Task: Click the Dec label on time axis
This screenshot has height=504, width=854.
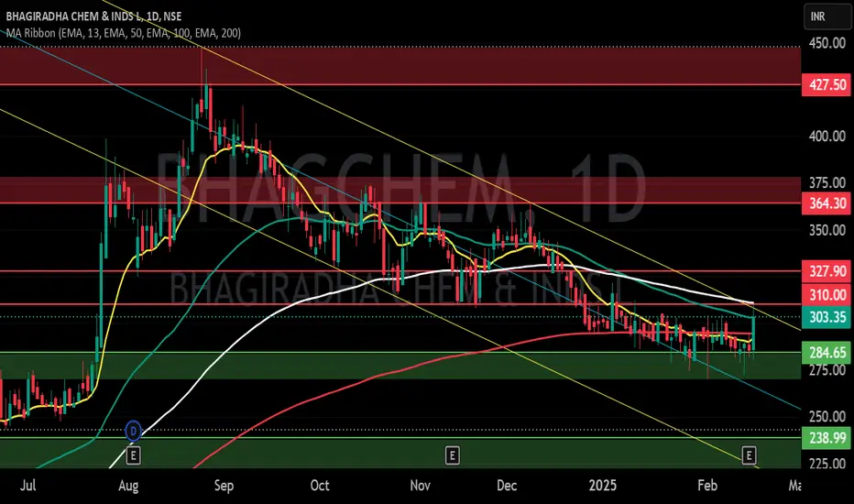Action: coord(507,485)
